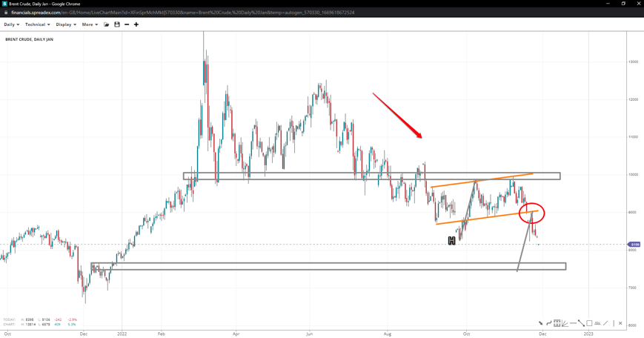
Task: Select the text annotation tool
Action: pos(597,323)
